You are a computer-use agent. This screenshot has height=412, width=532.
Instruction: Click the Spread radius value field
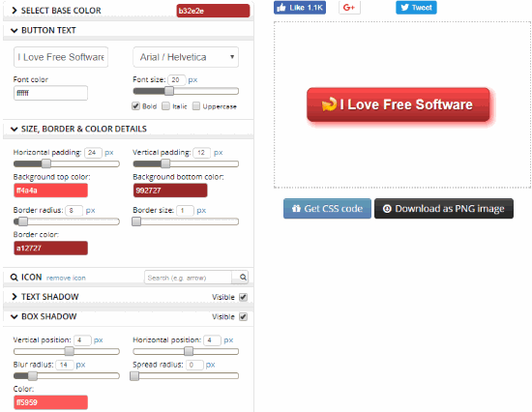pos(194,365)
